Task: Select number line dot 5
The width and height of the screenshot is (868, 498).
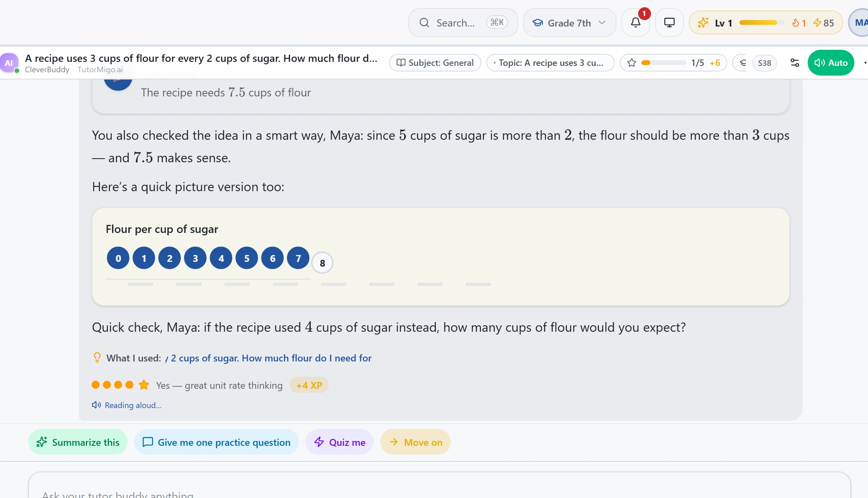Action: click(x=247, y=258)
